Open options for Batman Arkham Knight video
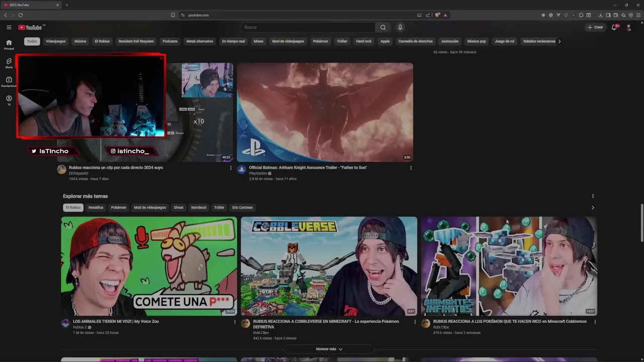 [411, 168]
